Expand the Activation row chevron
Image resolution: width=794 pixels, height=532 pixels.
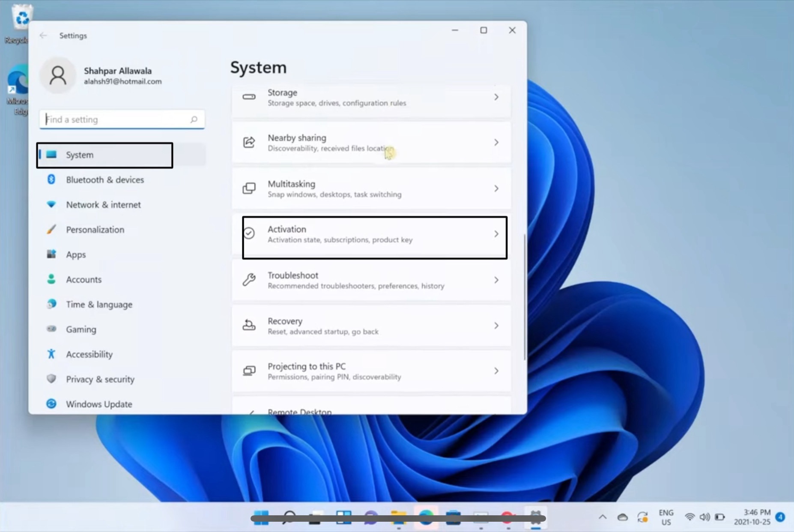tap(496, 234)
